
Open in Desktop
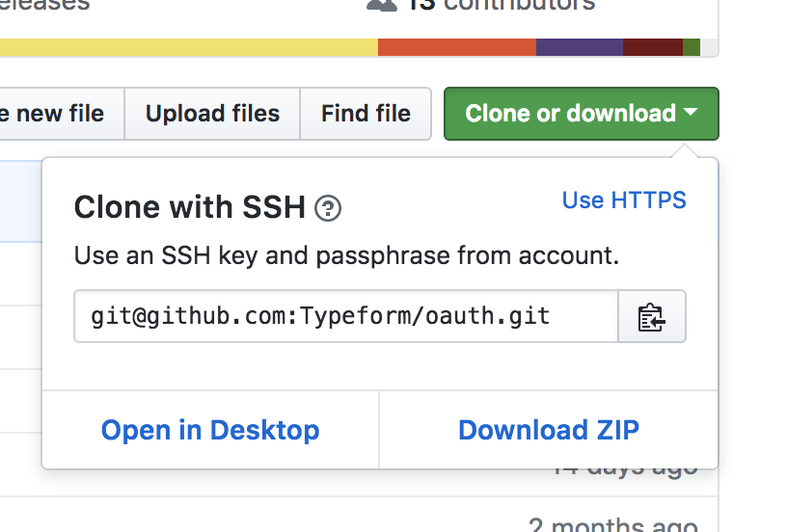(x=210, y=430)
